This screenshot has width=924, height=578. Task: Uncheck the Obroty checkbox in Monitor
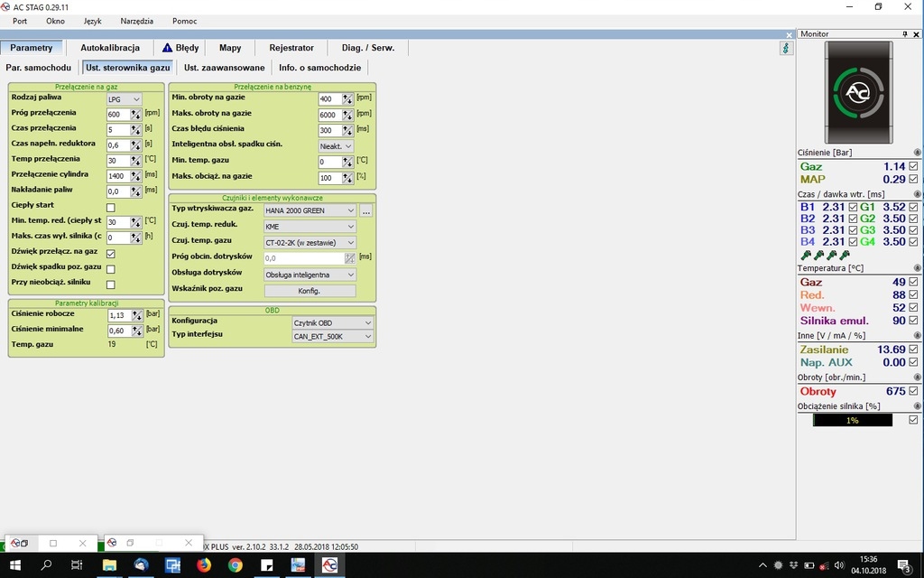pos(913,390)
